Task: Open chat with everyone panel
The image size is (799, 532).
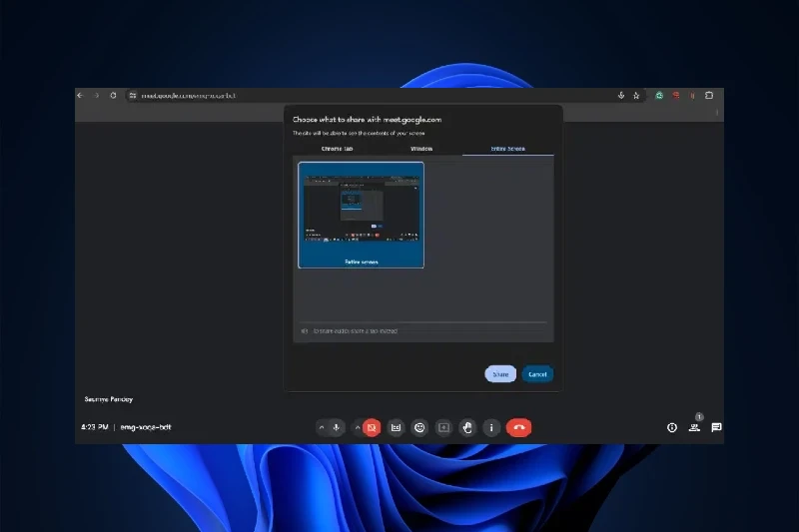Action: click(x=716, y=427)
